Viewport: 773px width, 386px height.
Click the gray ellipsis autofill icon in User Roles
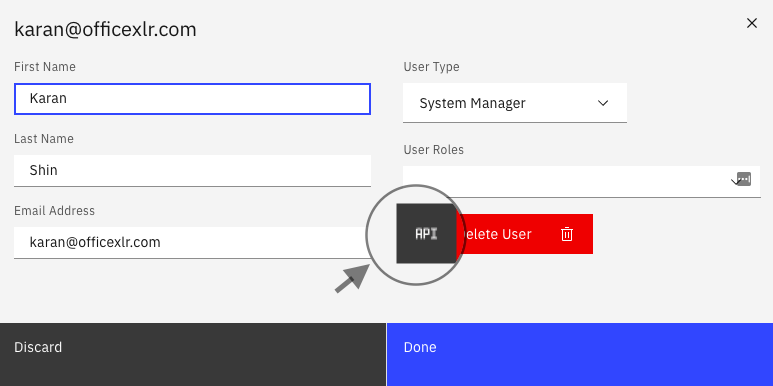click(743, 179)
